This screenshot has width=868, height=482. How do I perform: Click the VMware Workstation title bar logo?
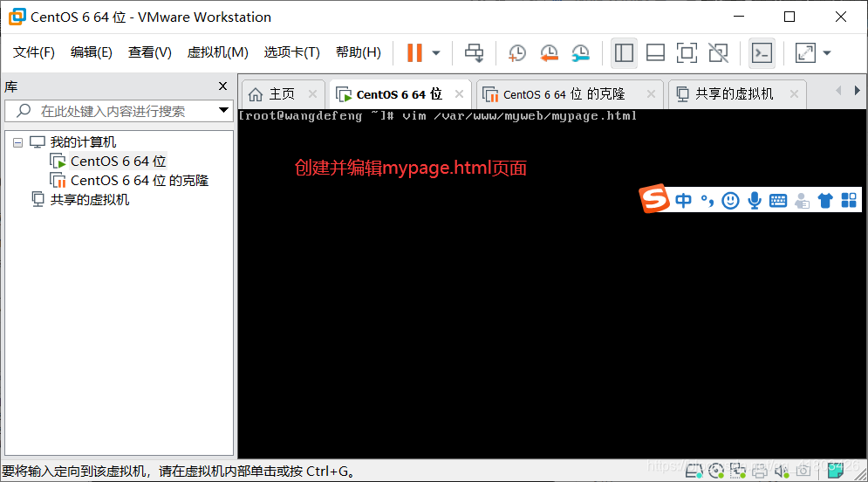17,17
